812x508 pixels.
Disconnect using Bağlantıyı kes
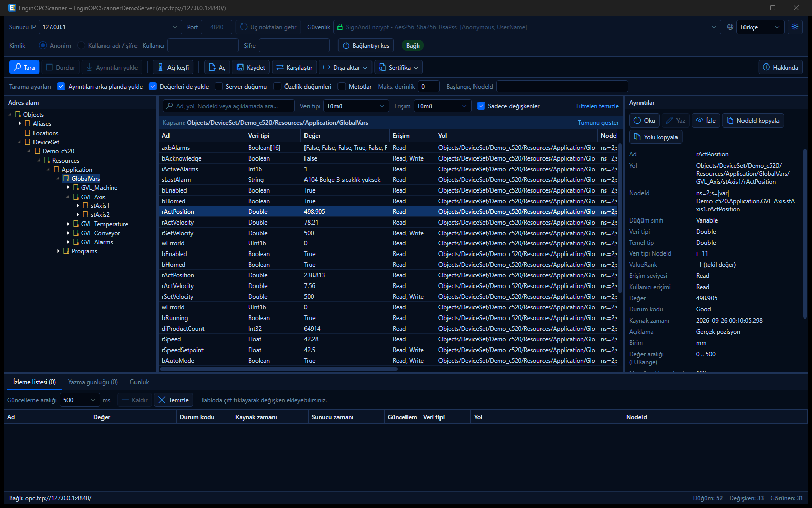point(366,46)
